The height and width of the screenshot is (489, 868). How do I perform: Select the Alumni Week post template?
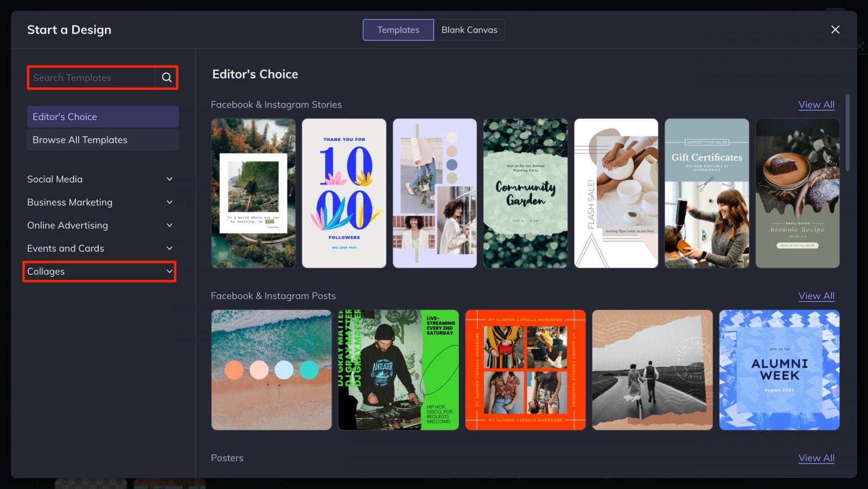coord(780,370)
